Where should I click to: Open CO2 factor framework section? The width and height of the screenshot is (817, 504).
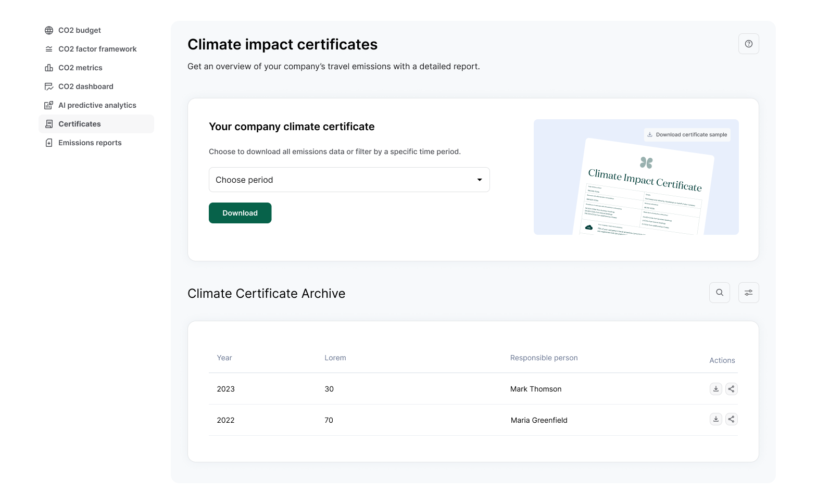click(96, 49)
